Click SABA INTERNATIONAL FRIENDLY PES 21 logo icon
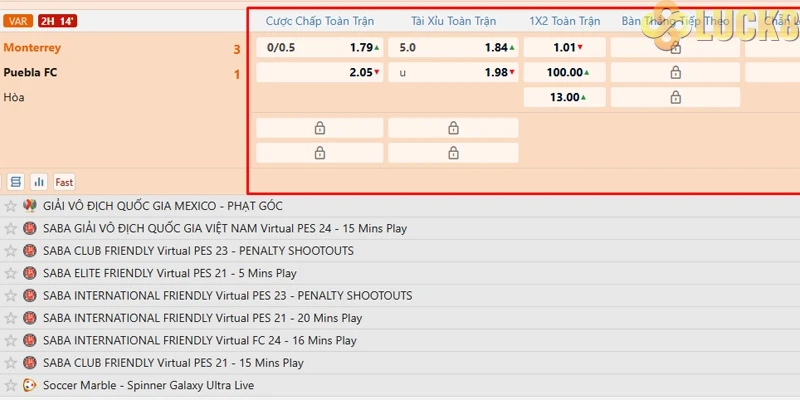 coord(30,318)
